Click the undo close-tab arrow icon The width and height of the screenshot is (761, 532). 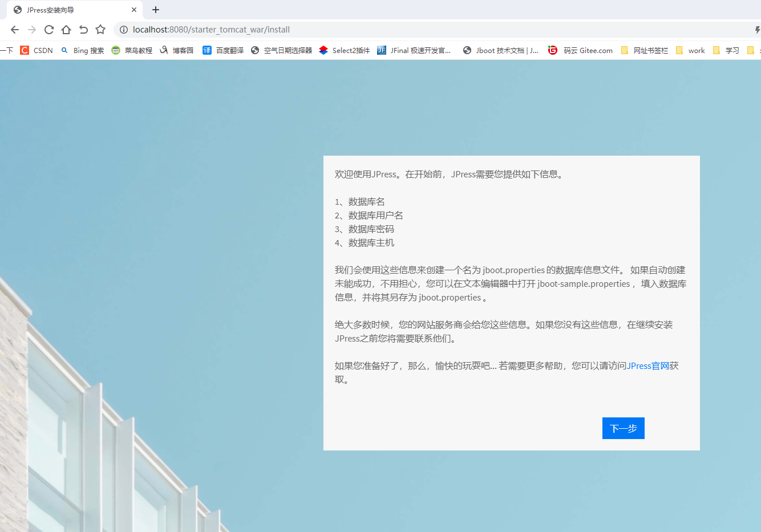point(83,30)
